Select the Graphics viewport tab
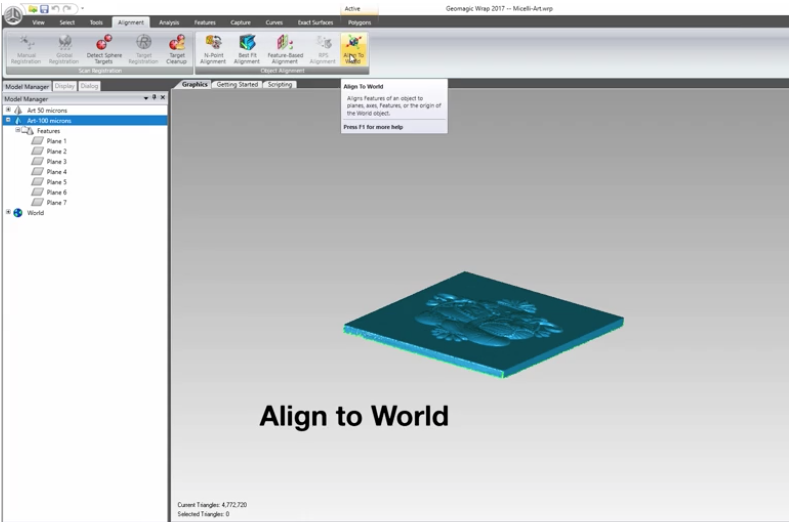Image resolution: width=789 pixels, height=522 pixels. point(194,85)
